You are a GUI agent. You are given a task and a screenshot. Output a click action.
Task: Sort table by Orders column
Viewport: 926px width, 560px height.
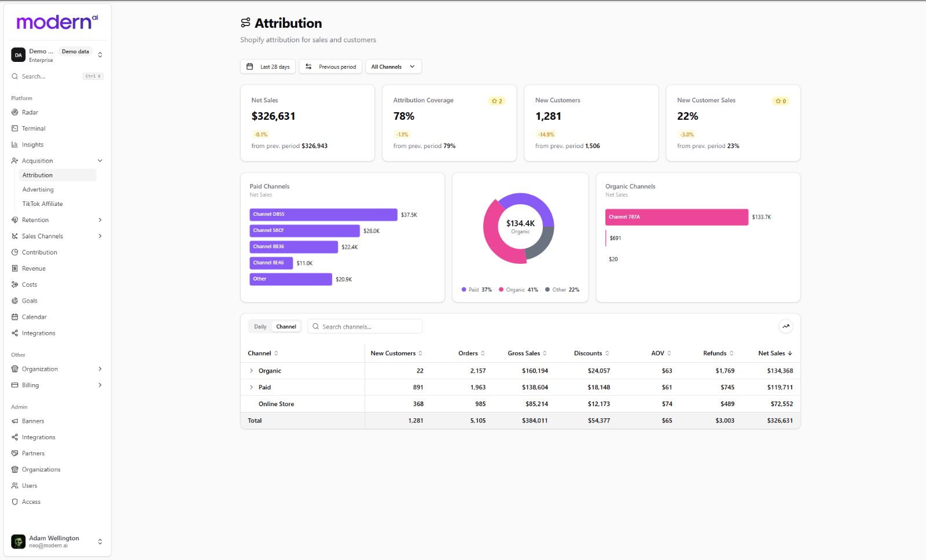tap(471, 353)
